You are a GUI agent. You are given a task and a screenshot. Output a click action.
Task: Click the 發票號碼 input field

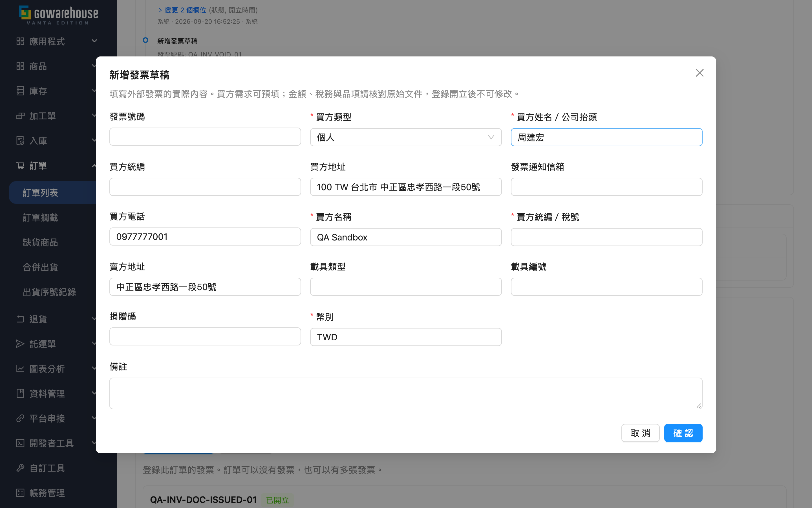tap(205, 136)
